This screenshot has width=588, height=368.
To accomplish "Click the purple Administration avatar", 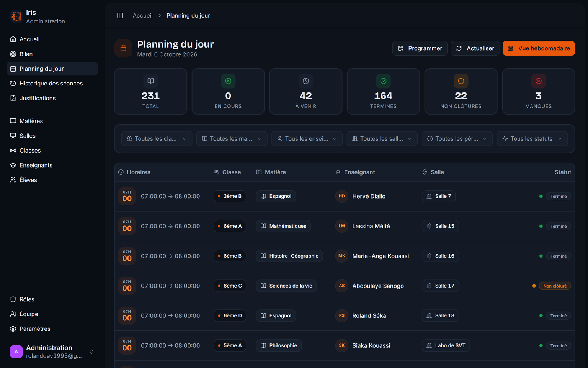I will click(16, 352).
